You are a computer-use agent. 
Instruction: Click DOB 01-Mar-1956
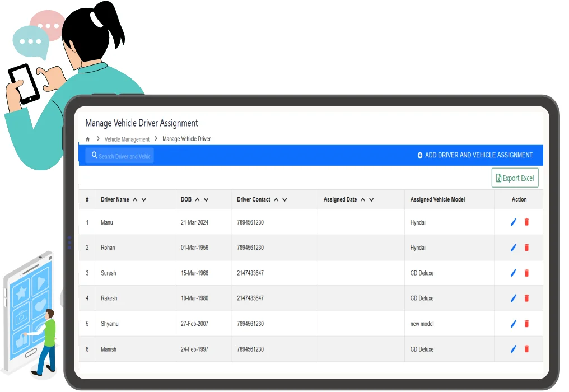pyautogui.click(x=194, y=248)
